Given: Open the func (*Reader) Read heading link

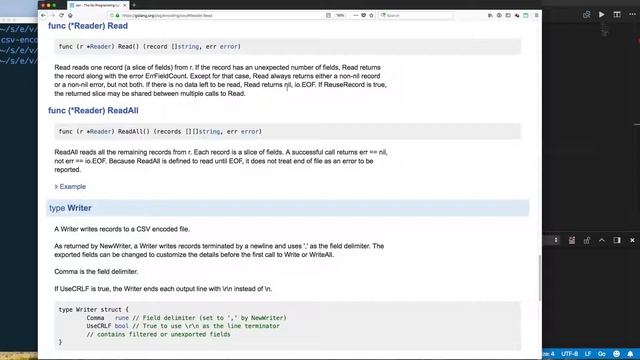Looking at the screenshot, I should coord(88,26).
